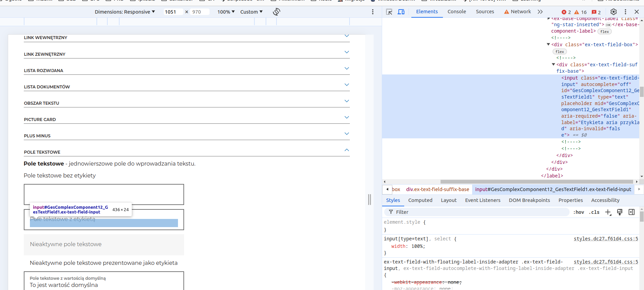Open DevTools three-dot customize menu
Image resolution: width=644 pixels, height=290 pixels.
click(x=625, y=12)
